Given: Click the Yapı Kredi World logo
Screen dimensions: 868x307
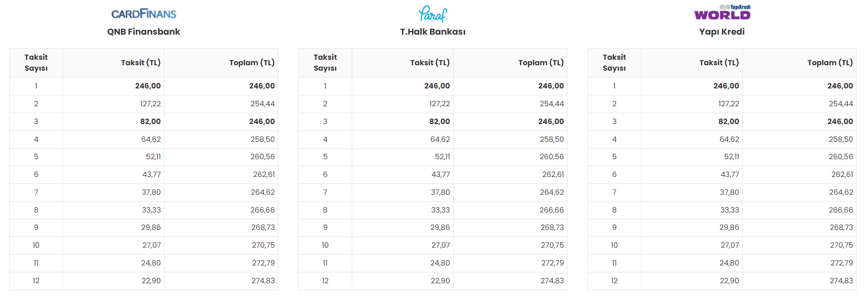Looking at the screenshot, I should [722, 12].
